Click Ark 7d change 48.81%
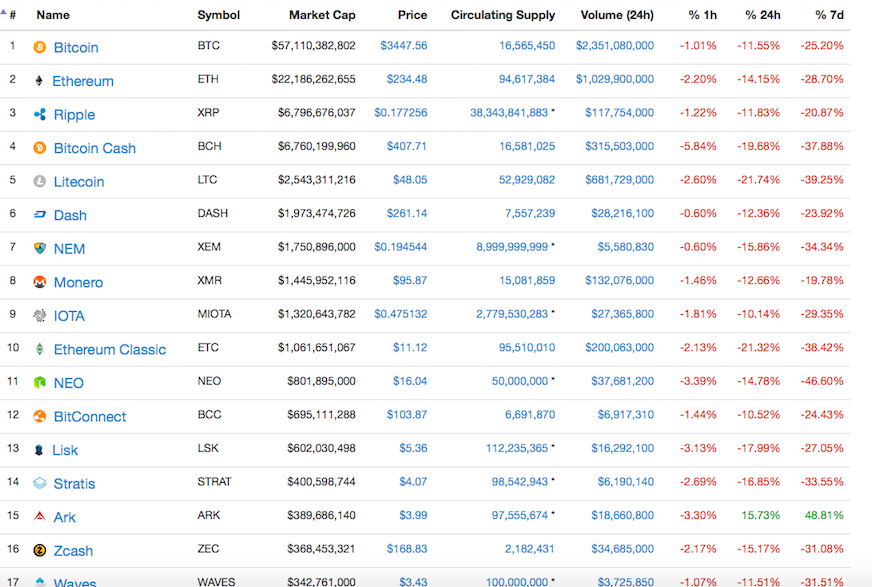 tap(824, 515)
